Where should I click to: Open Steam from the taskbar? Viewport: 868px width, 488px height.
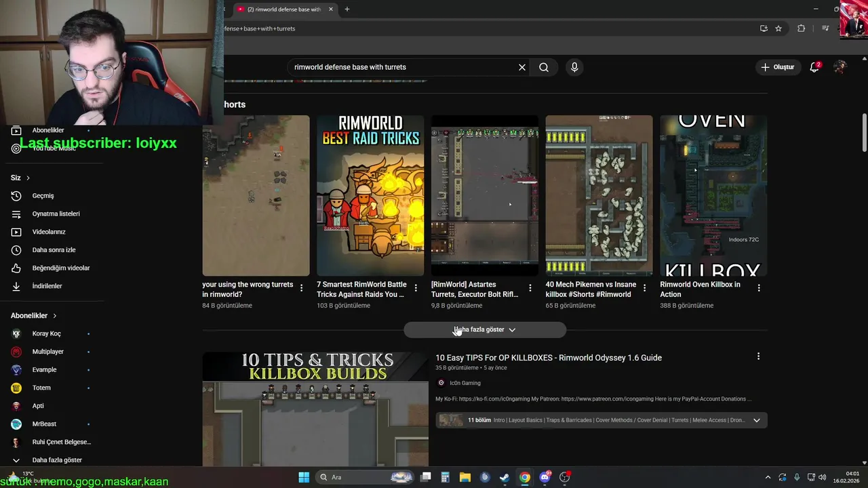coord(505,477)
